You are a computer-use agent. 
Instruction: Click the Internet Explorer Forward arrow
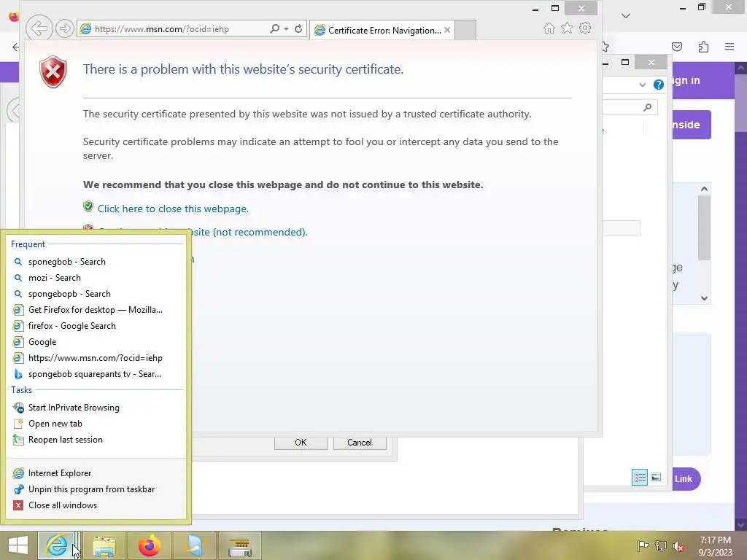[x=65, y=28]
